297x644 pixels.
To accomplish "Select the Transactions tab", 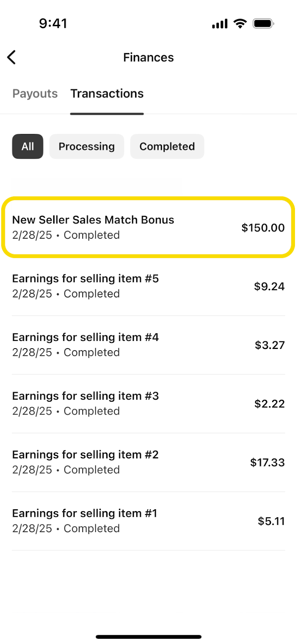I will tap(107, 94).
